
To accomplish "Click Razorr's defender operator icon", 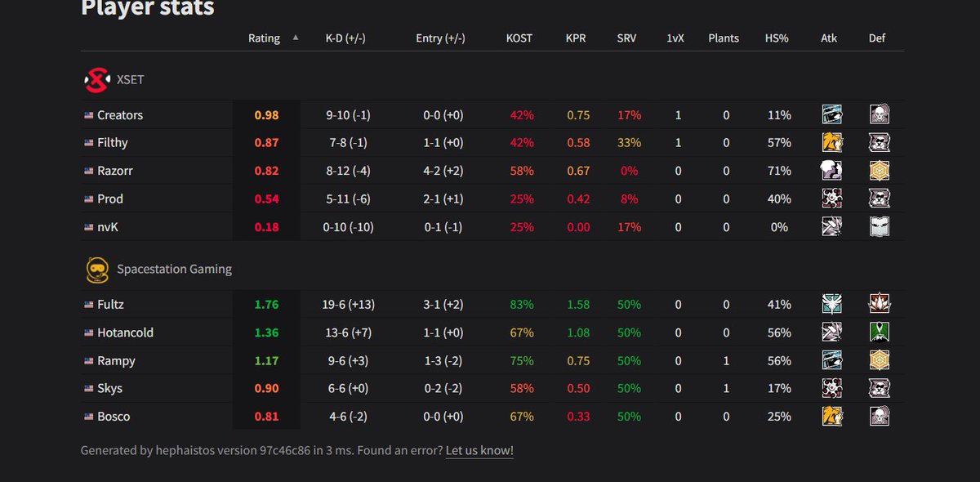I will click(879, 171).
